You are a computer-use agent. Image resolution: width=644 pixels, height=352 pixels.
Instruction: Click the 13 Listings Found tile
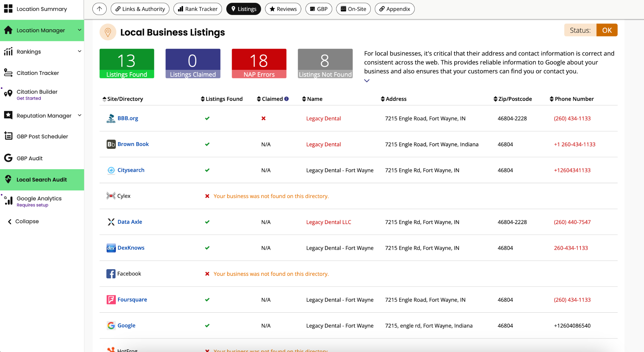coord(127,63)
